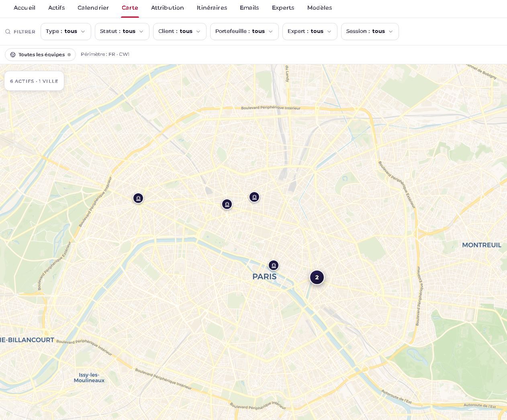The width and height of the screenshot is (507, 420).
Task: Click the search magnifier icon next to Filtrer
Action: coord(8,31)
